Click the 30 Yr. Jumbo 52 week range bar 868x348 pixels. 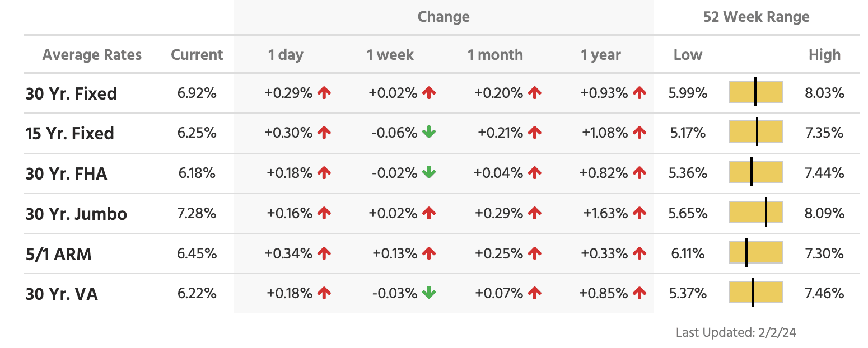tap(755, 213)
